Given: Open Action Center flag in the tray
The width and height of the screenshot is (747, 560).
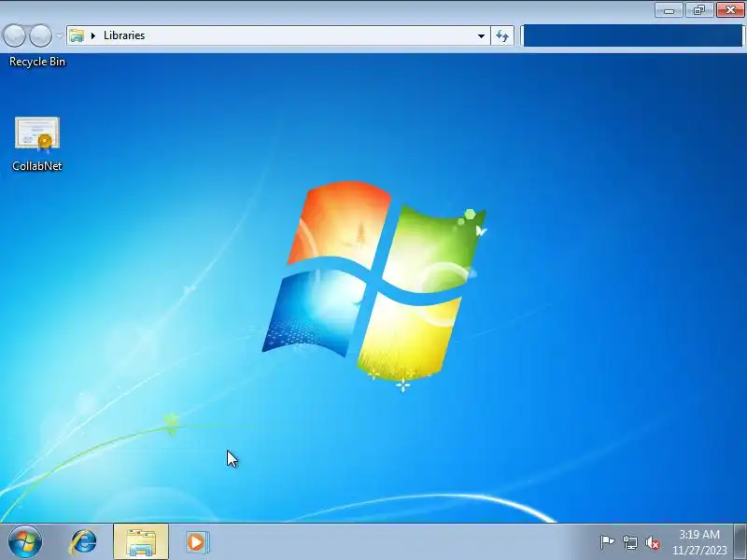Looking at the screenshot, I should pos(607,542).
